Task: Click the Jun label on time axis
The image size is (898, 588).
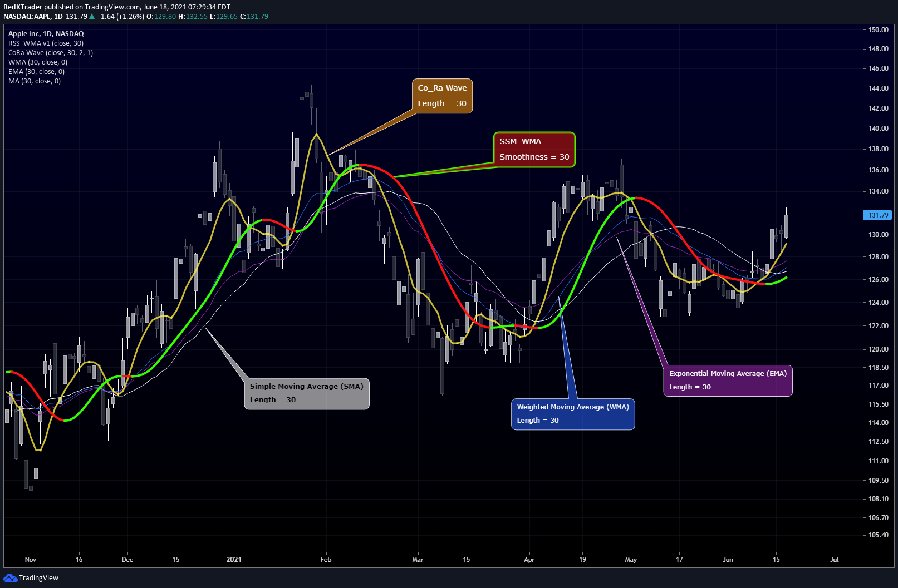Action: pyautogui.click(x=728, y=560)
